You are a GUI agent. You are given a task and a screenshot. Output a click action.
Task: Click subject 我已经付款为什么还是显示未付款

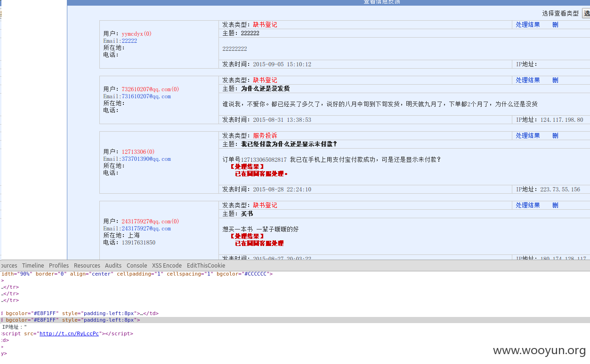[x=289, y=144]
